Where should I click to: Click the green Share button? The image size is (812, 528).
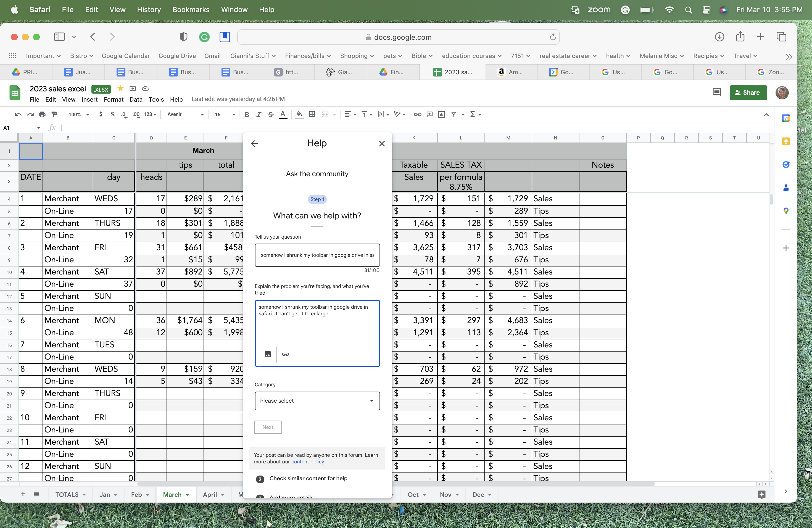click(x=748, y=93)
